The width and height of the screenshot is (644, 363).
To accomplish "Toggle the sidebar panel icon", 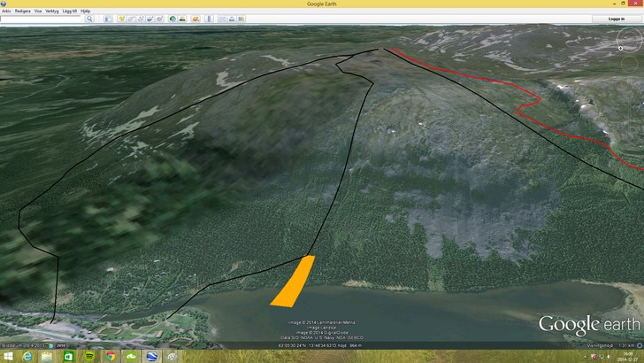I will 110,19.
